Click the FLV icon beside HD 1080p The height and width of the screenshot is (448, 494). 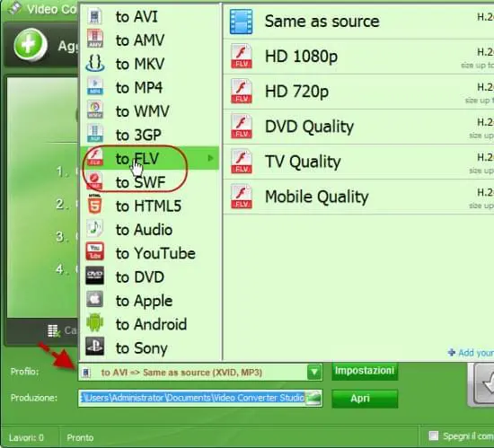click(x=242, y=57)
